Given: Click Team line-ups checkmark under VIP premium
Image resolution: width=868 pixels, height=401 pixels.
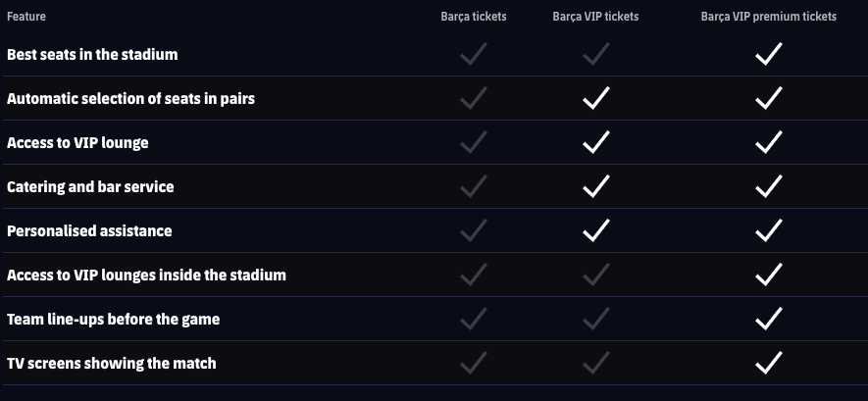Looking at the screenshot, I should (x=768, y=319).
